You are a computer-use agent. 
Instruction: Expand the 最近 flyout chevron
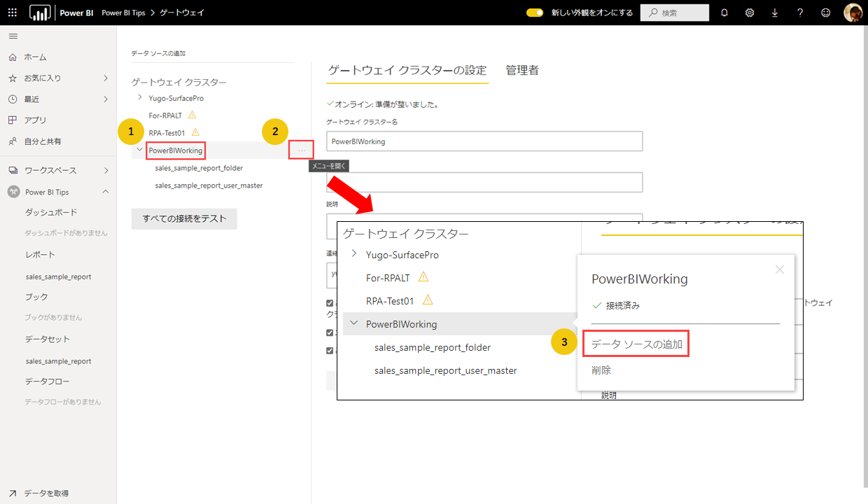click(106, 99)
